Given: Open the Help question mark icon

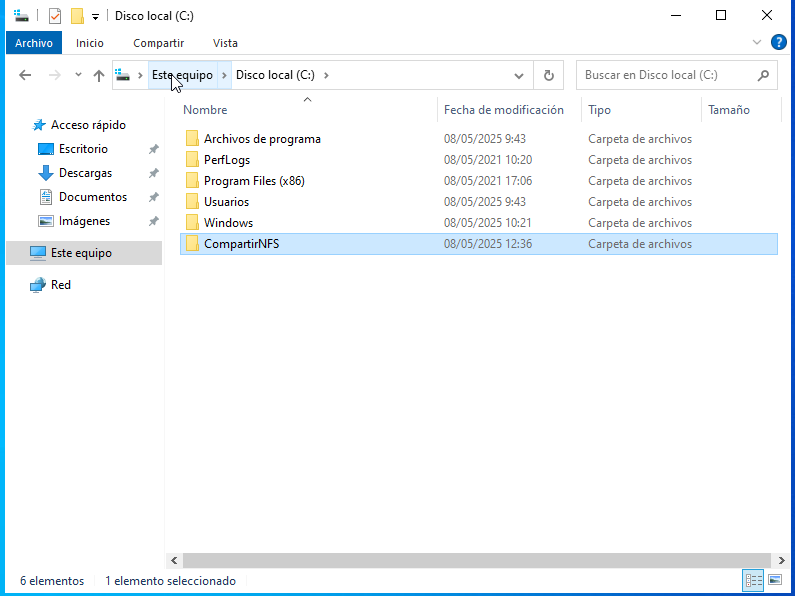Looking at the screenshot, I should (779, 43).
